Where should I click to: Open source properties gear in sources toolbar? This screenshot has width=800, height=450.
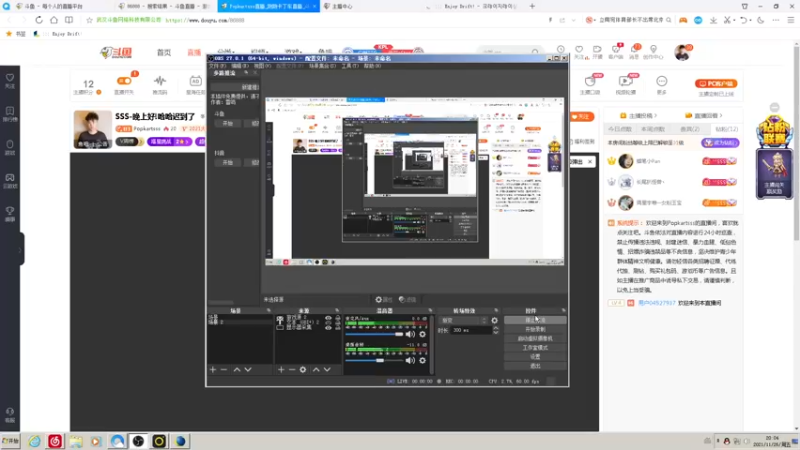point(303,369)
